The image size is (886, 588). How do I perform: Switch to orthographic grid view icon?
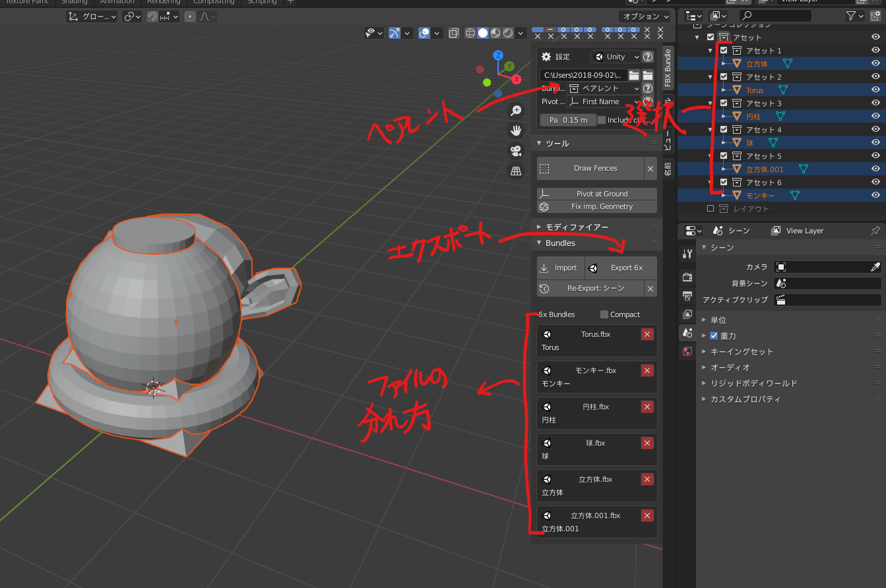coord(515,171)
